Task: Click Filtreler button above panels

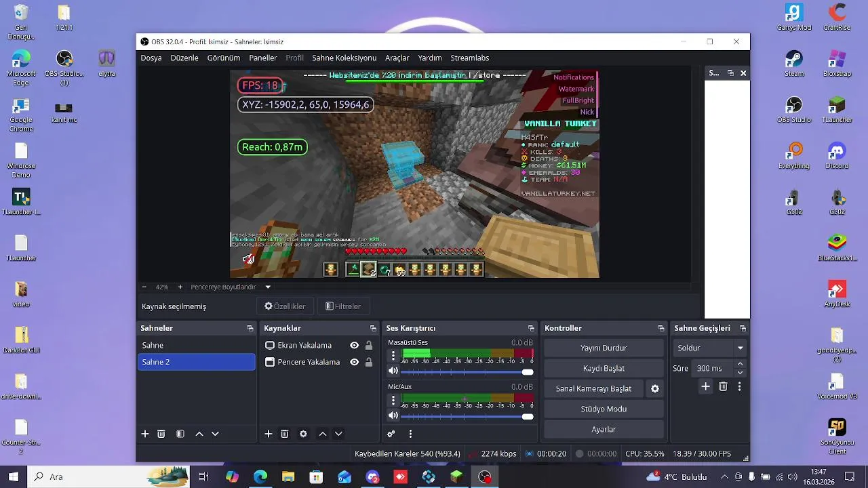Action: pos(343,306)
